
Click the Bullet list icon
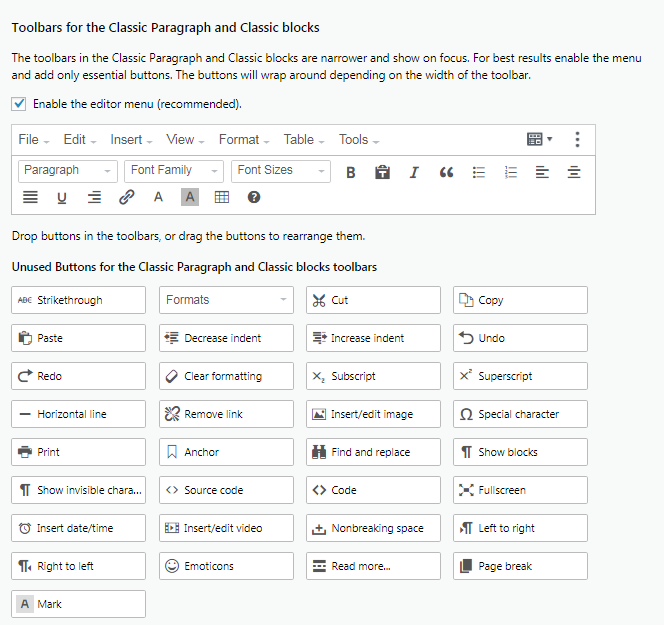click(x=478, y=172)
